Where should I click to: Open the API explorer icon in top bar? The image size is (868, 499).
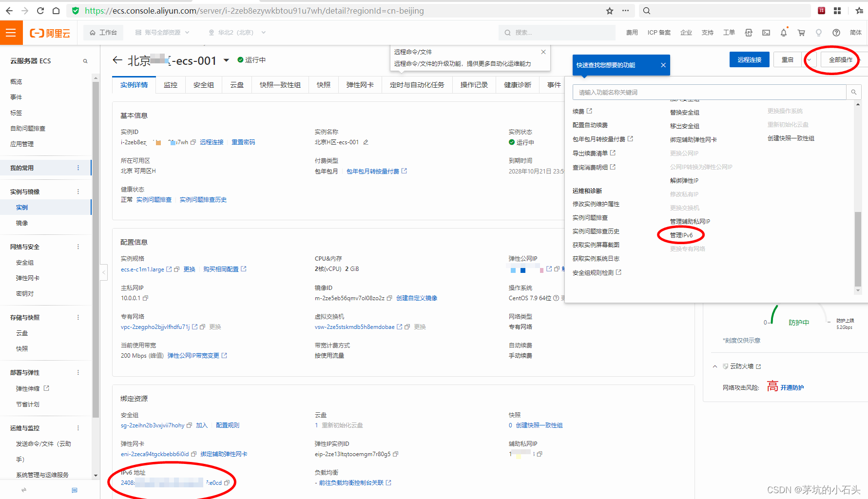749,33
